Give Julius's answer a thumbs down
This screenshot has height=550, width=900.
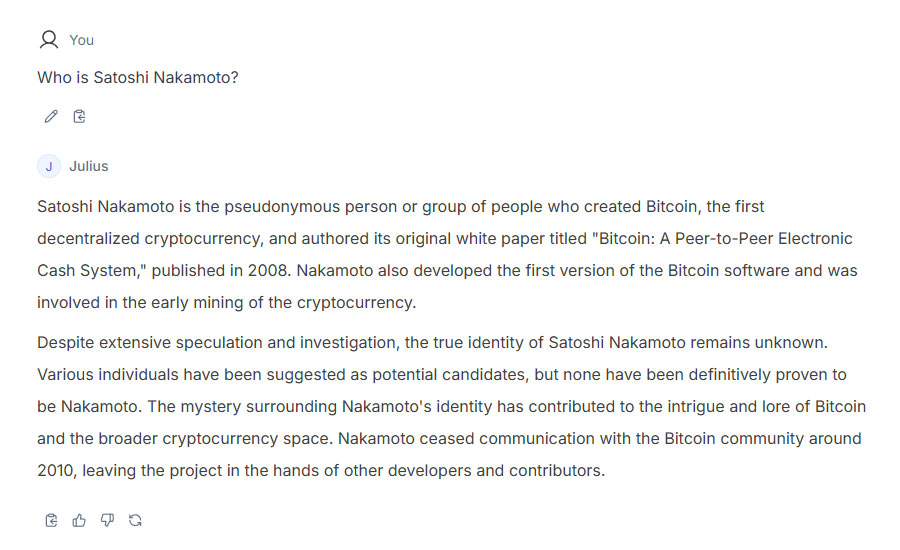coord(107,520)
